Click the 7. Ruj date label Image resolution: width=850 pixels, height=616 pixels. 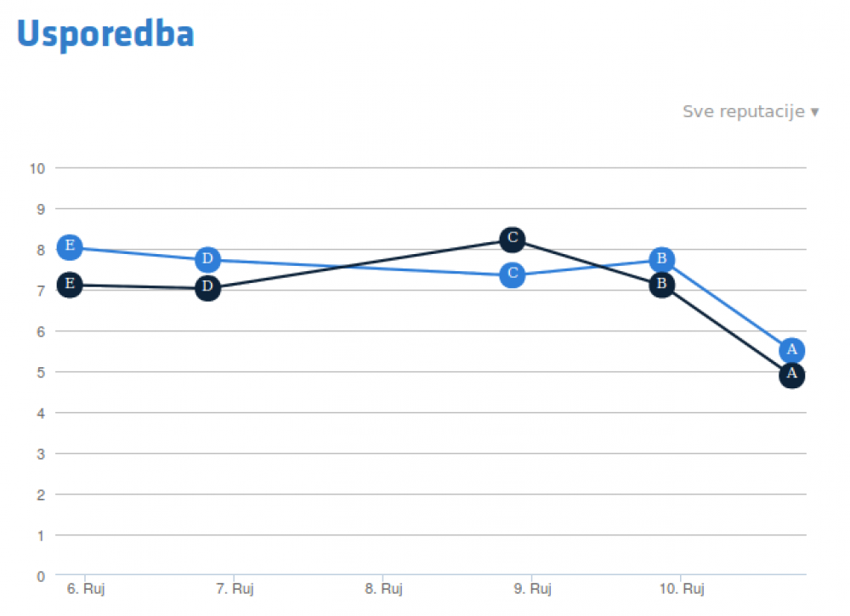(x=235, y=589)
